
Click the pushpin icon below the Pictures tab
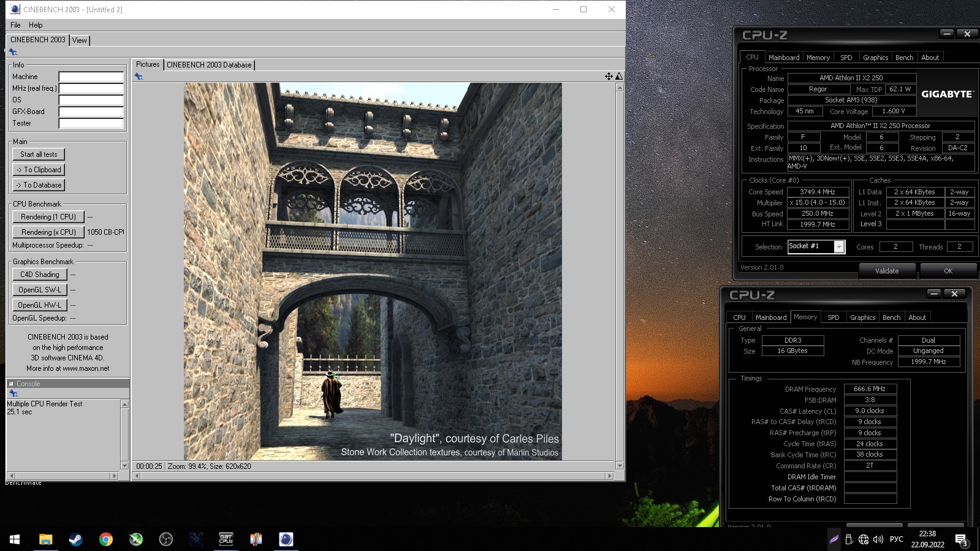139,77
